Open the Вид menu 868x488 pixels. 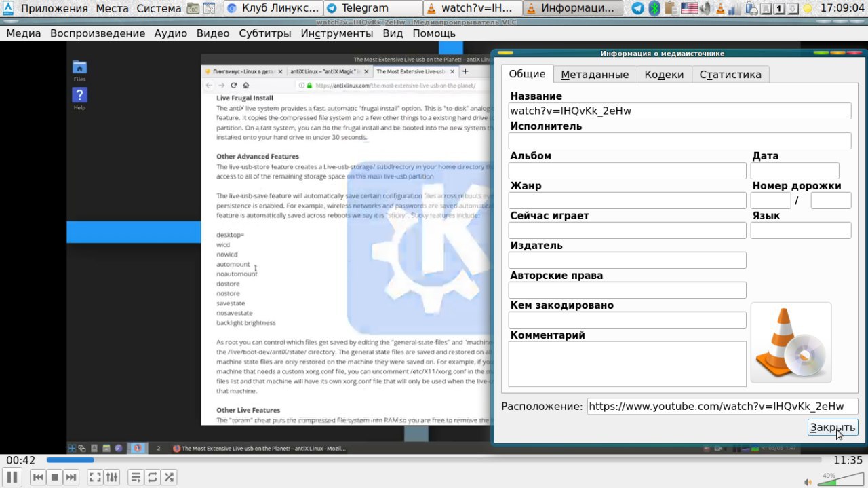click(x=393, y=33)
